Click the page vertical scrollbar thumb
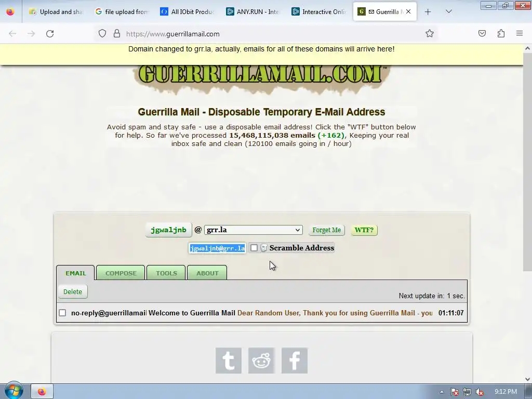 coord(527,161)
